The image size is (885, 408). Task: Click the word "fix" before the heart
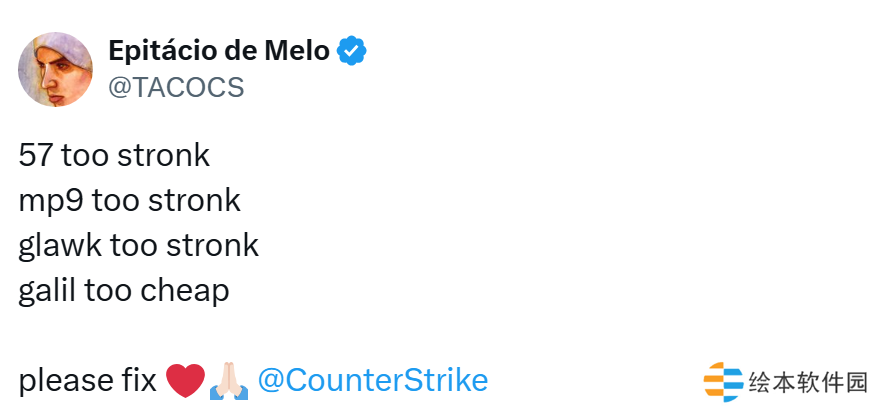(140, 381)
